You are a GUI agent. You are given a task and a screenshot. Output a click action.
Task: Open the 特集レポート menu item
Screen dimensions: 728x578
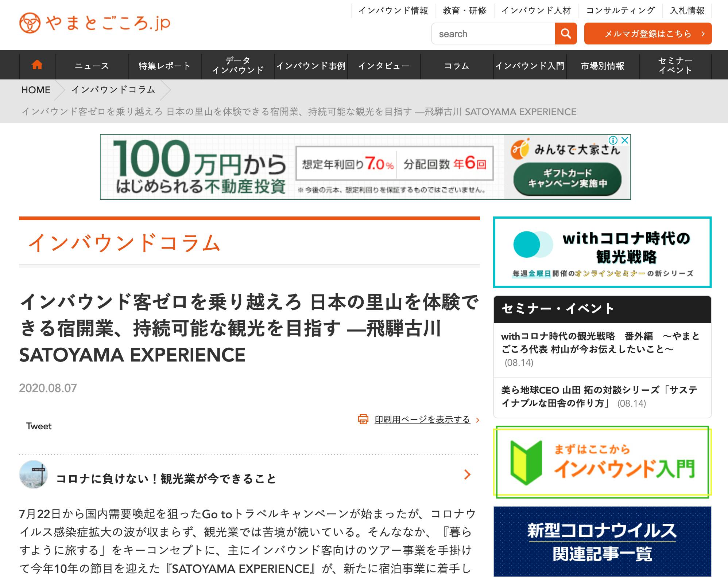(x=165, y=66)
